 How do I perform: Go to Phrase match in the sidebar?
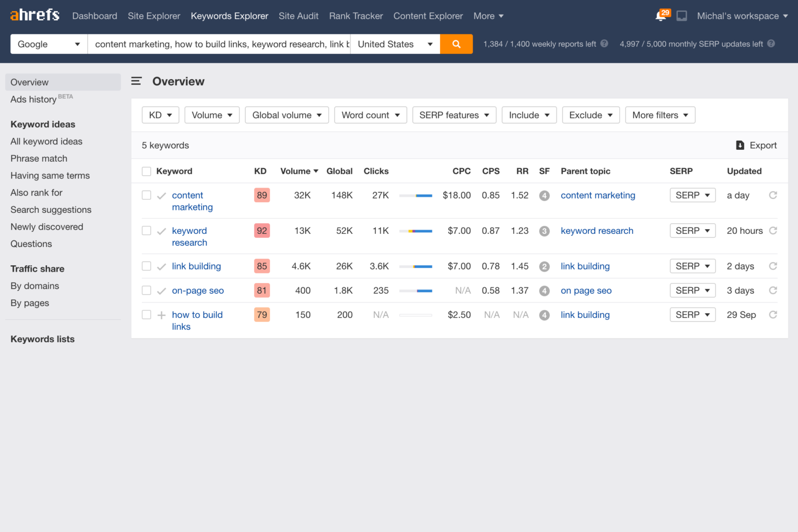click(39, 158)
